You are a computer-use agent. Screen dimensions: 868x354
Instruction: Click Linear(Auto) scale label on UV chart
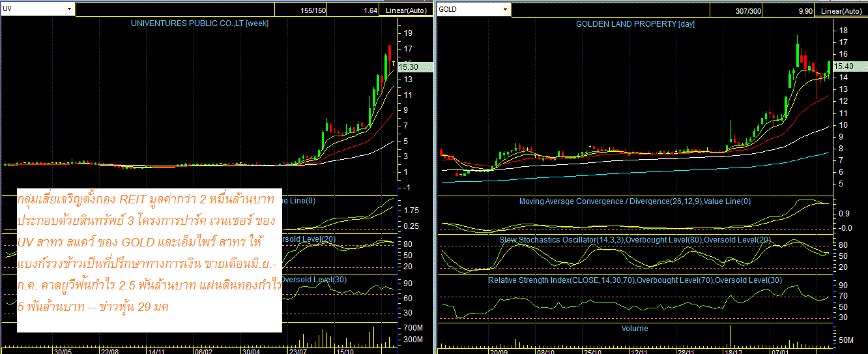pyautogui.click(x=407, y=10)
